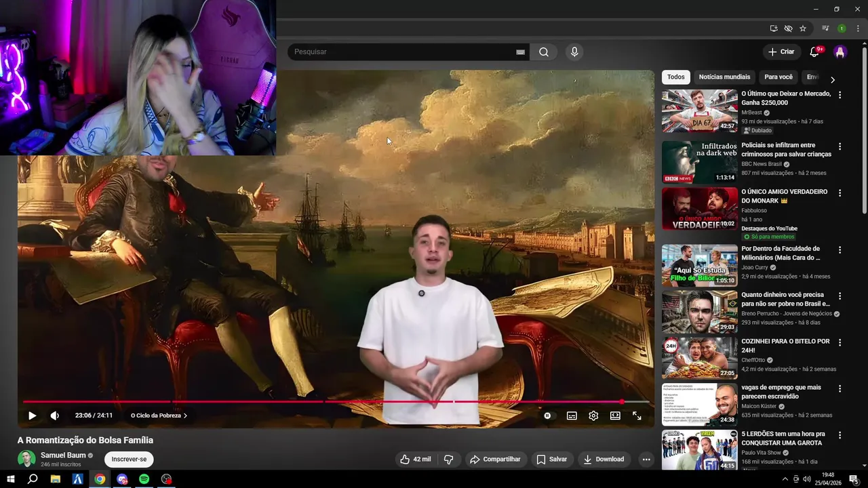868x488 pixels.
Task: Open the MrBeast Último que Deixar o Mercado video
Action: click(786, 98)
